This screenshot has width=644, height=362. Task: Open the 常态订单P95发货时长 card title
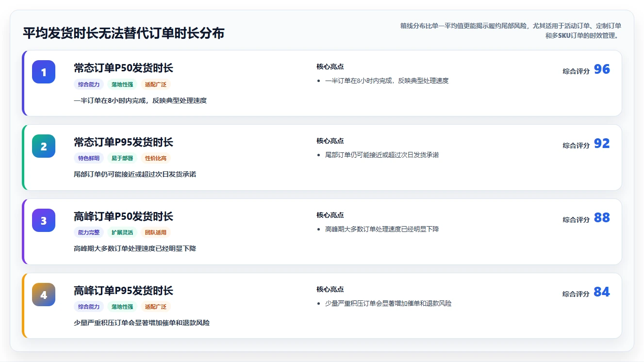123,142
